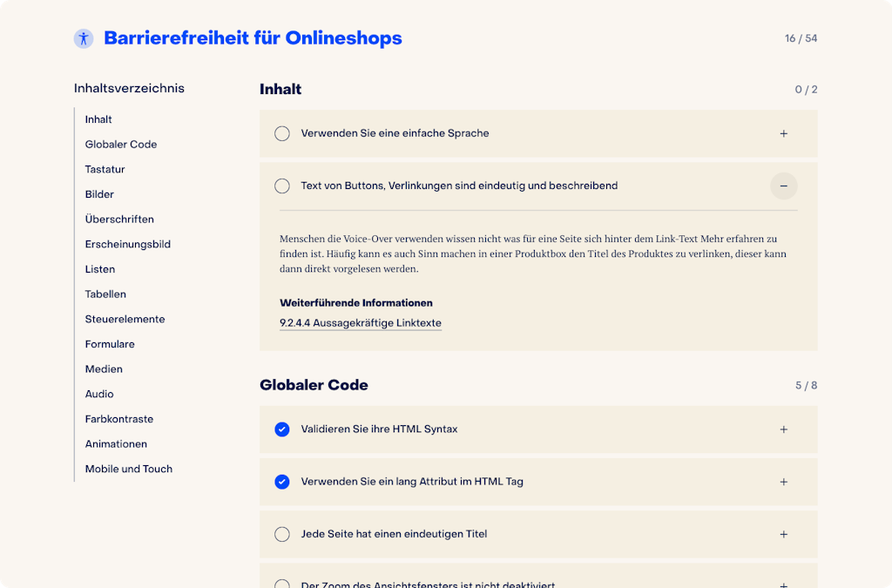Click the accessibility figure logo icon
The image size is (892, 588).
click(84, 38)
